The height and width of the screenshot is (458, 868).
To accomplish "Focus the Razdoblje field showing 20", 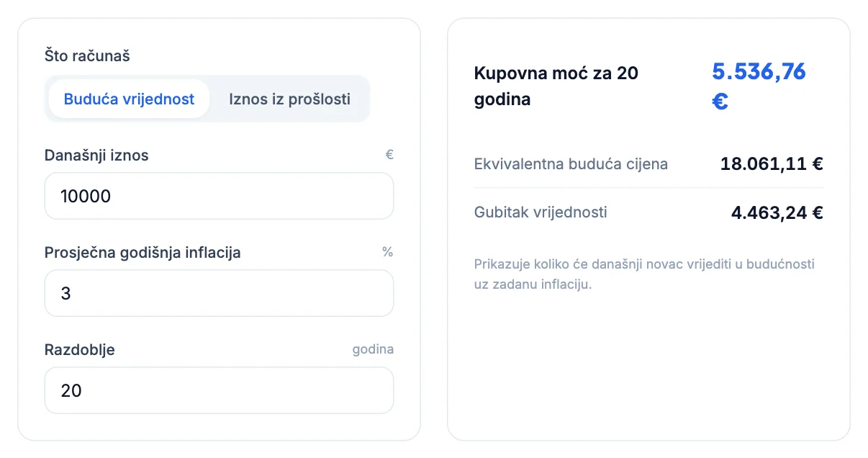I will [219, 390].
